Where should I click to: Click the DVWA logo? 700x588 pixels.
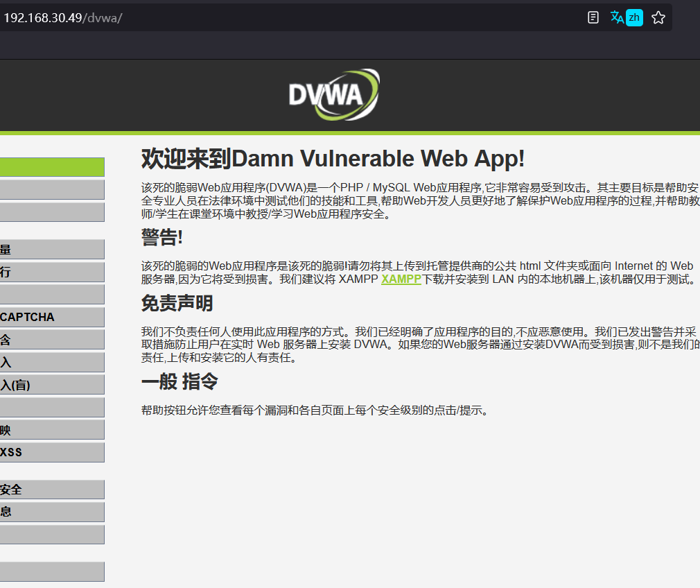point(334,94)
